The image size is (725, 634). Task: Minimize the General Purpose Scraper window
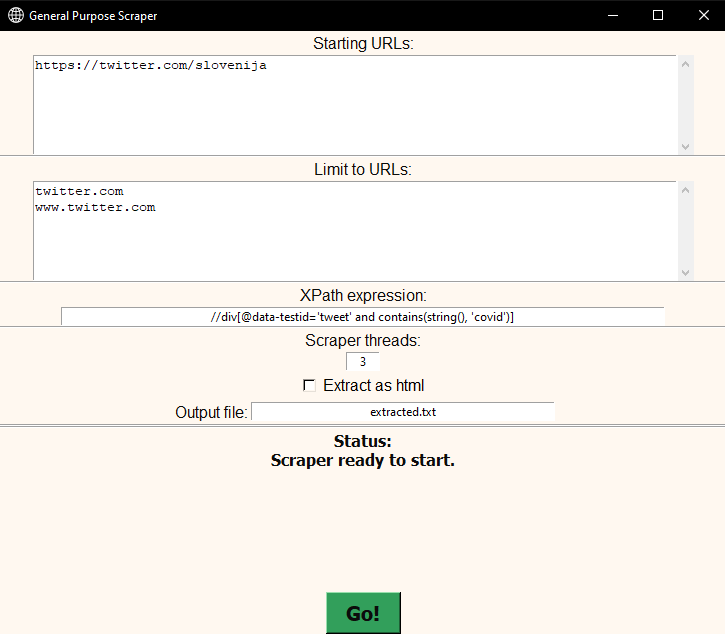611,16
